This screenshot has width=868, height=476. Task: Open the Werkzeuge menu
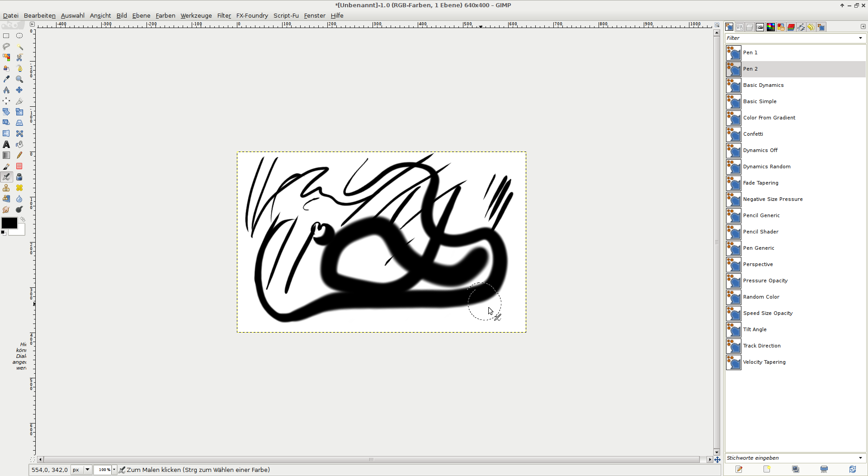point(196,15)
